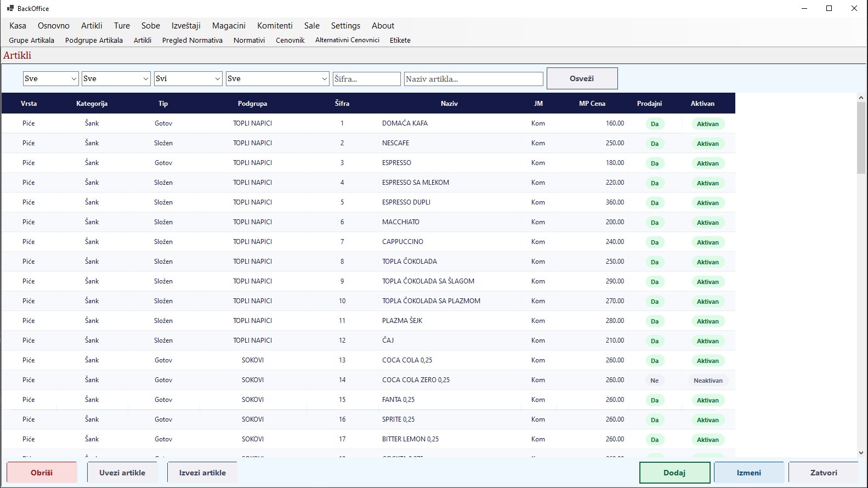Click the BackOffice app icon in title bar
868x488 pixels.
pos(10,8)
